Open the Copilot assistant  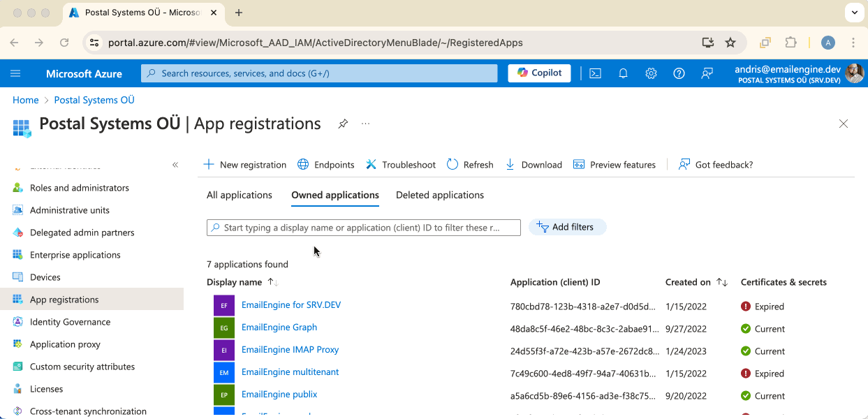[x=538, y=73]
